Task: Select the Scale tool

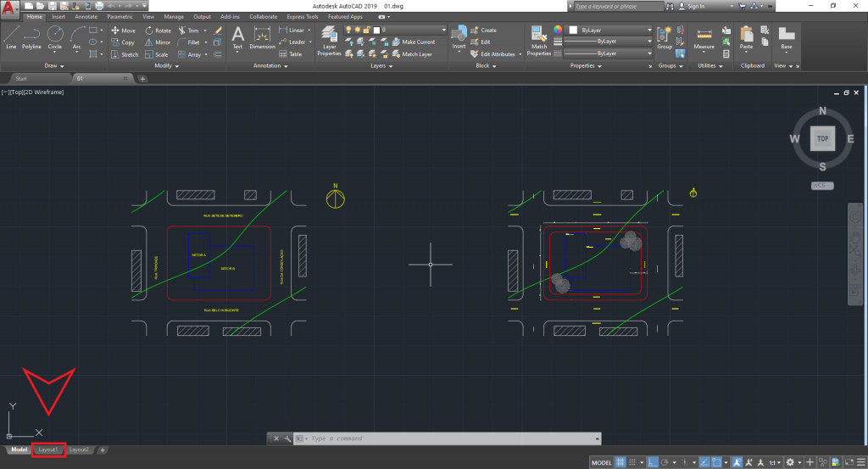Action: tap(157, 54)
